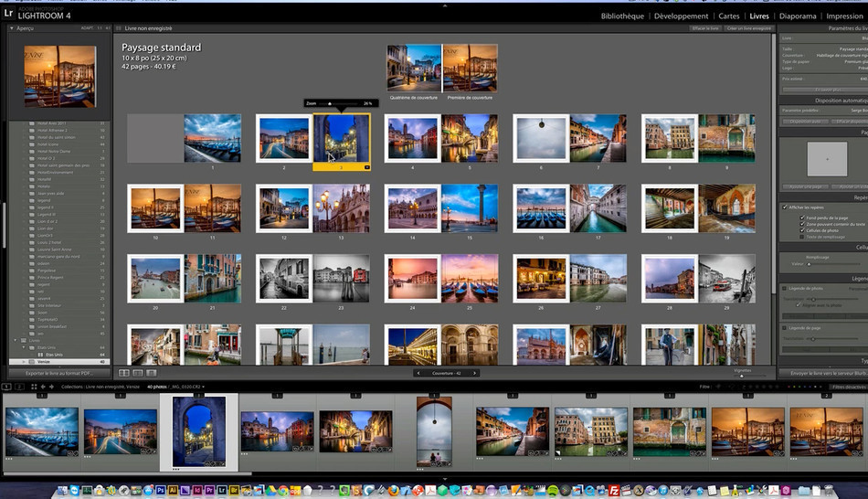Select second window button 2 in filmstrip bar
Screen dimensions: 868x499
(19, 387)
